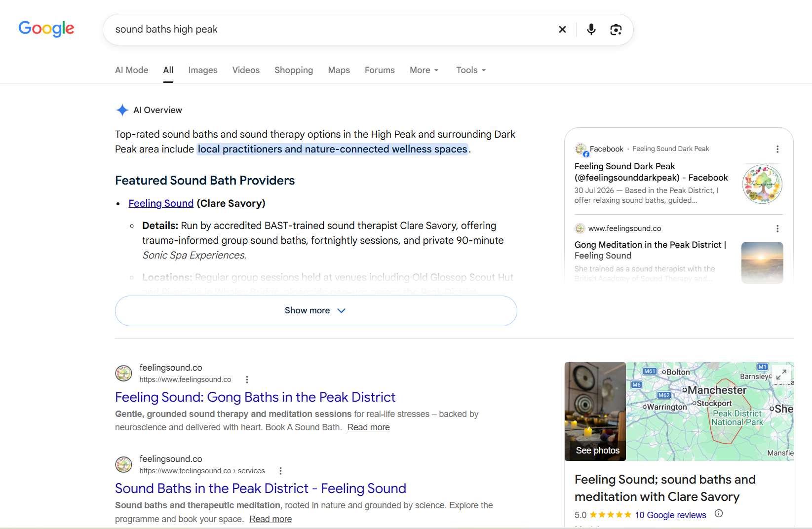Viewport: 812px width, 529px height.
Task: Expand the map with the fullscreen arrows icon
Action: pos(781,375)
